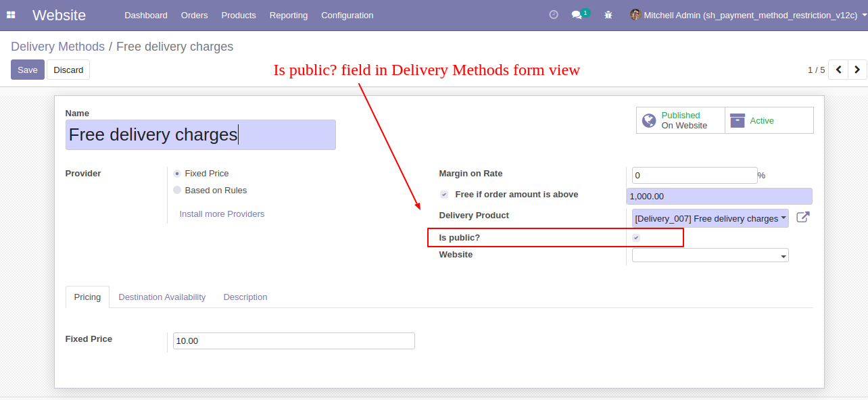
Task: Open Delivery Product external link icon
Action: [802, 218]
